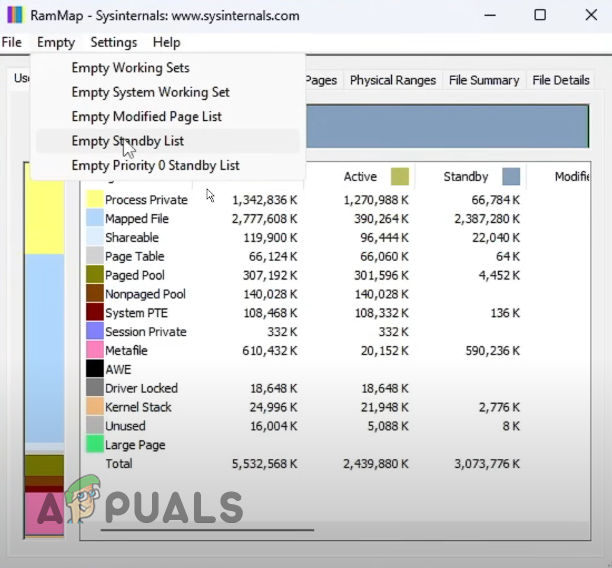
Task: Choose Empty Modified Page List
Action: pos(168,116)
